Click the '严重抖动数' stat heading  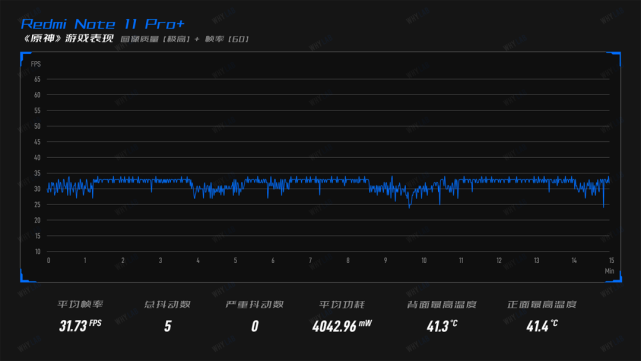(x=254, y=305)
